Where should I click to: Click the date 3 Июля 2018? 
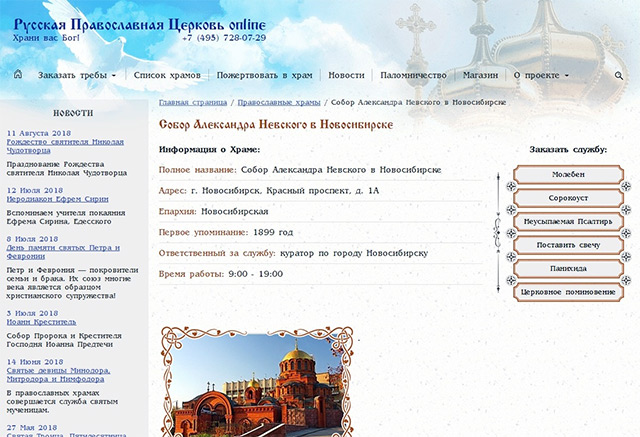pyautogui.click(x=32, y=313)
